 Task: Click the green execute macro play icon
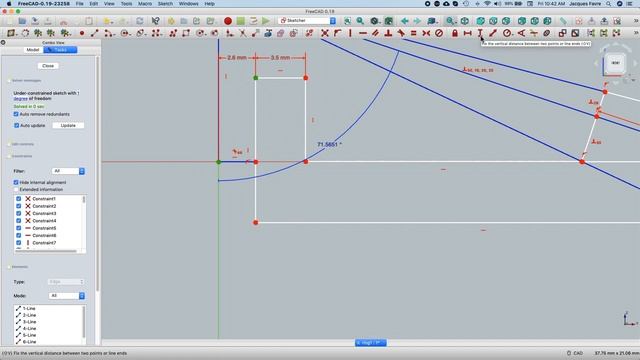click(266, 21)
